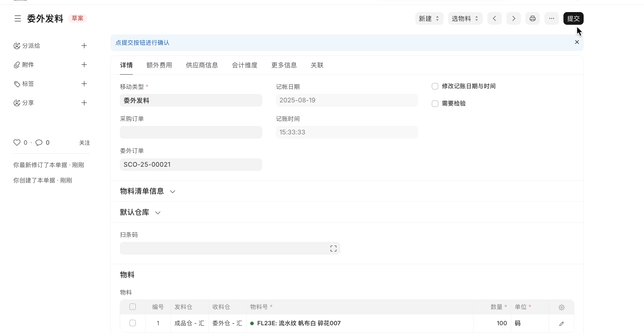Expand the 默认仓库 section
This screenshot has height=334, width=644.
(140, 212)
